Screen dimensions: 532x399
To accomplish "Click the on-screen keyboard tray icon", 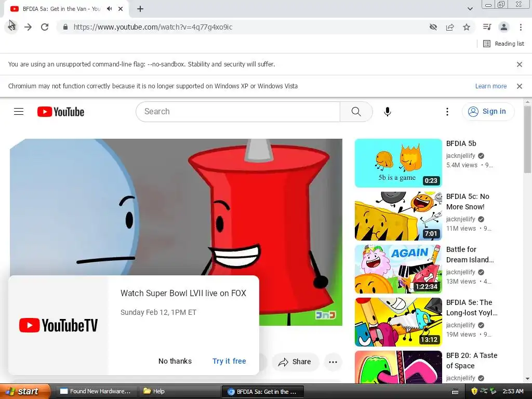I will 455,392.
